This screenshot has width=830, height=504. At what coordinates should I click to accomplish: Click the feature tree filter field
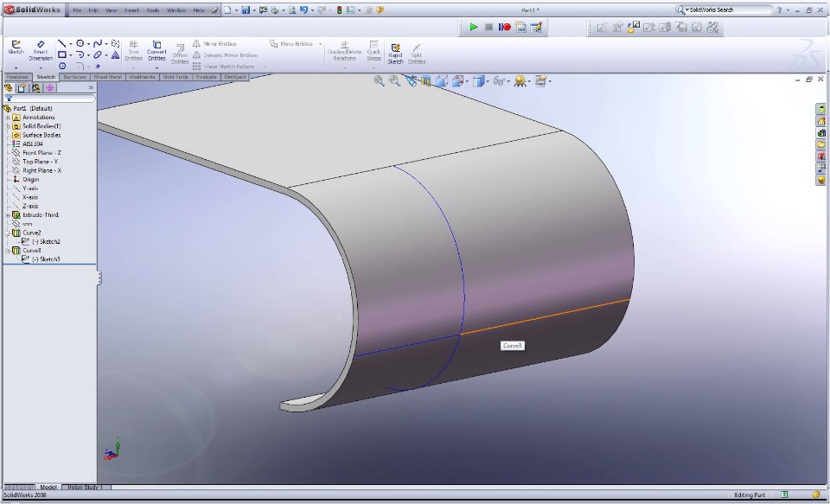(x=50, y=99)
